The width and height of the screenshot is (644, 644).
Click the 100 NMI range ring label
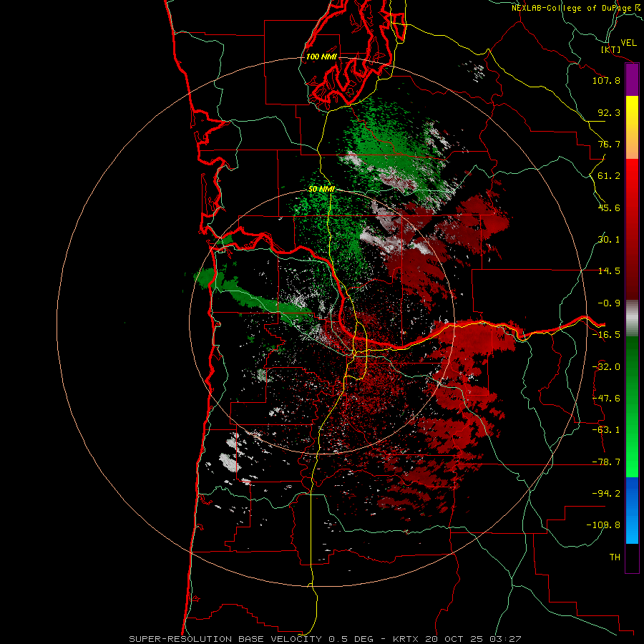coord(321,57)
